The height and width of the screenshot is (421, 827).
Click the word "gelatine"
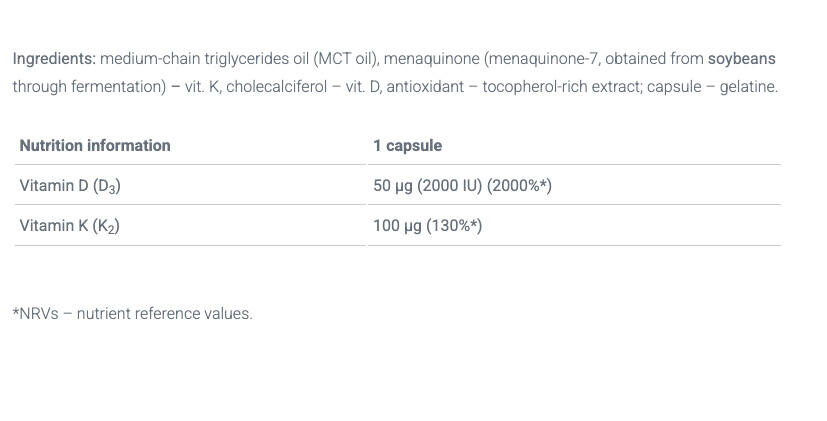click(746, 87)
